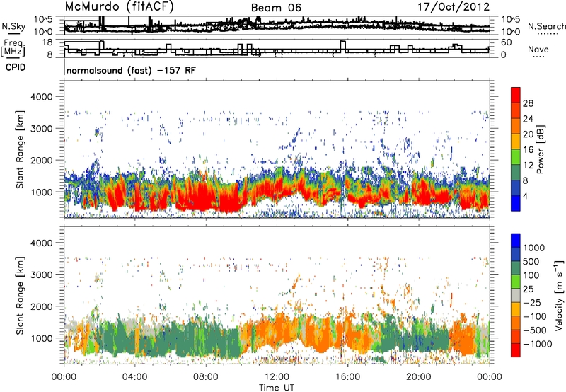Click "Slant Range [km]" label of power plot
Screen dimensions: 566x392
tap(20, 149)
